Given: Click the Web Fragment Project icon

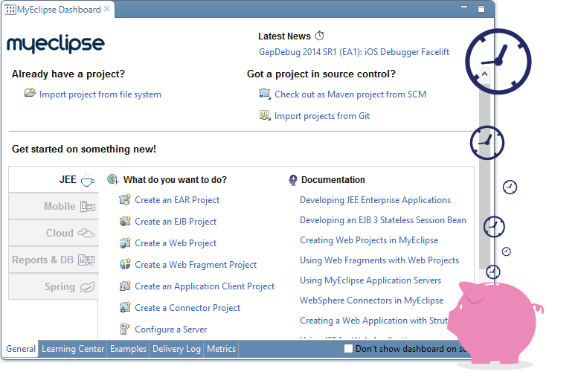Looking at the screenshot, I should click(125, 264).
